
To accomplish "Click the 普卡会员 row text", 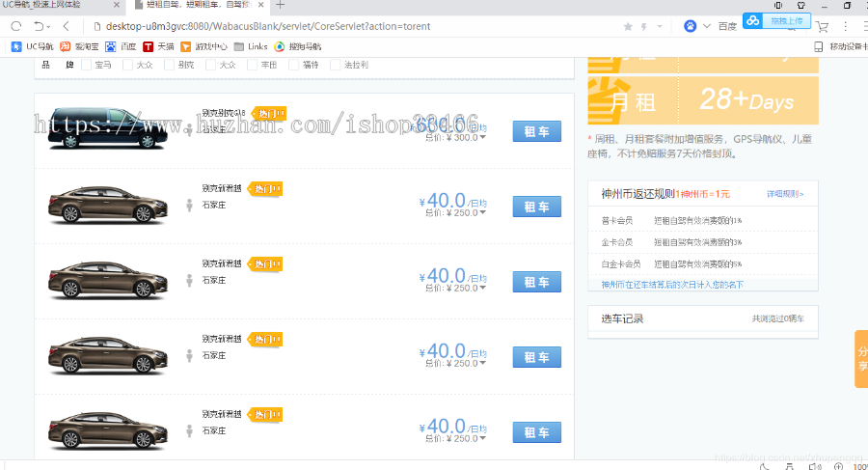I will 616,221.
